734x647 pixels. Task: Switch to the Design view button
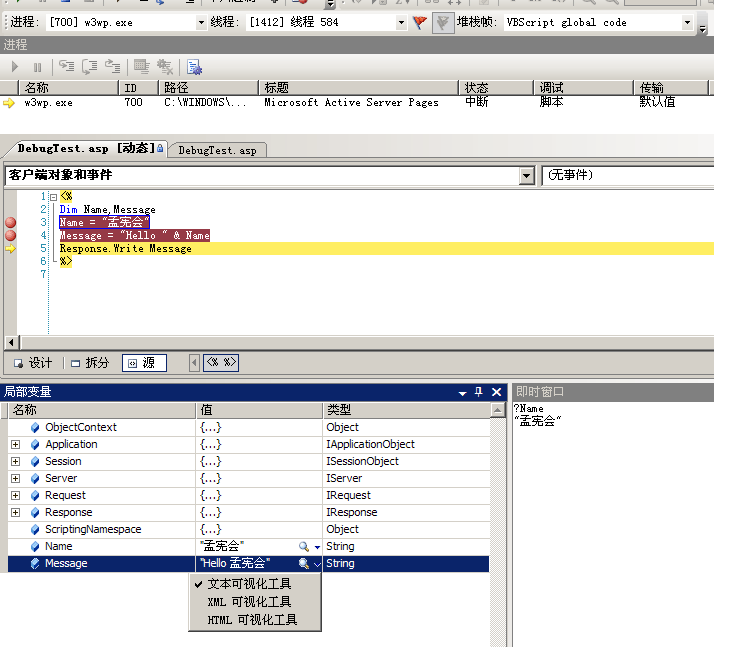coord(33,363)
